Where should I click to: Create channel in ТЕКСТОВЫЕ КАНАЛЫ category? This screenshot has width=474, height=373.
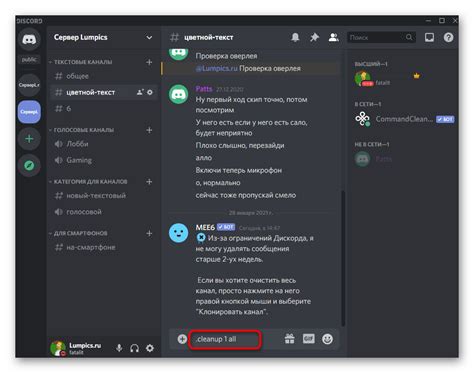(149, 62)
